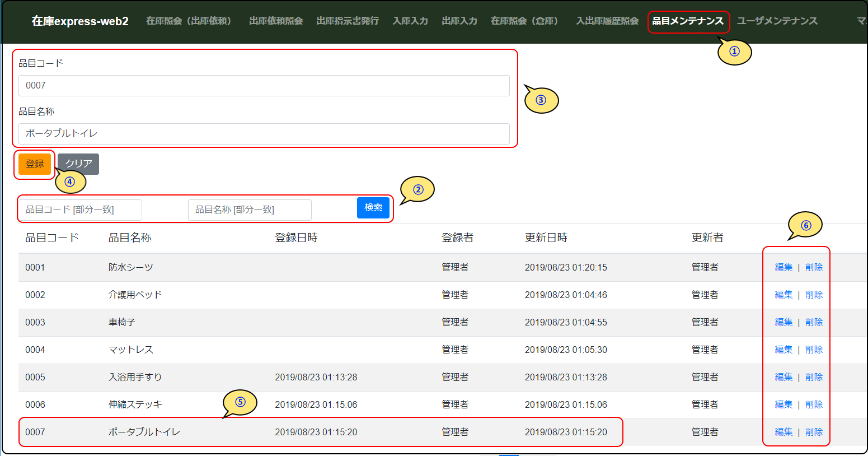Screen dimensions: 868x456
Task: Click the orange 登録 button
Action: click(35, 164)
